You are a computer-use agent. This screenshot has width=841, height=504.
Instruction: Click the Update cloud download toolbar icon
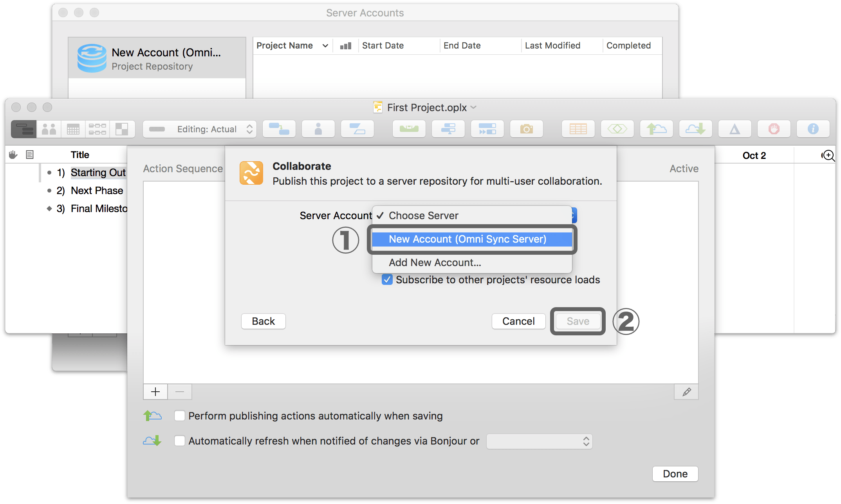(x=696, y=129)
